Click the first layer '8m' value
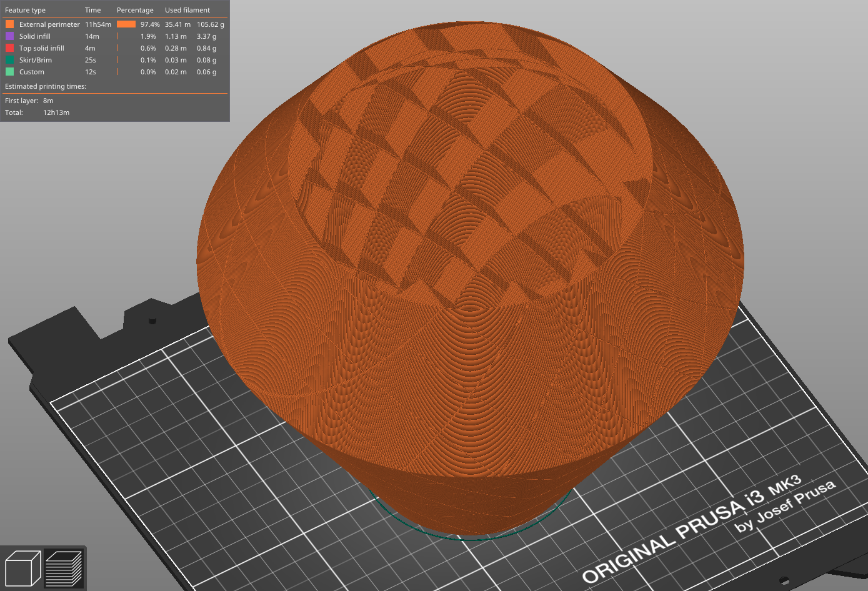Screen dimensions: 868x591 pyautogui.click(x=48, y=101)
